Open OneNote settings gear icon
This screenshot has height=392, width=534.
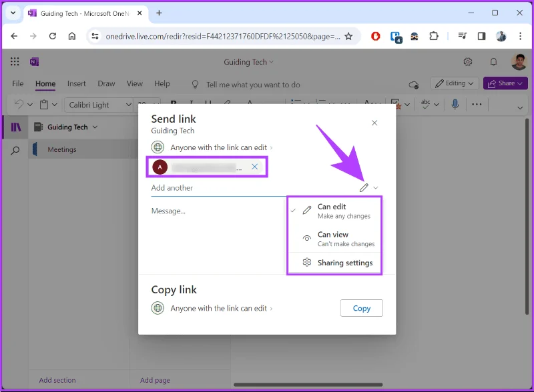pos(468,62)
